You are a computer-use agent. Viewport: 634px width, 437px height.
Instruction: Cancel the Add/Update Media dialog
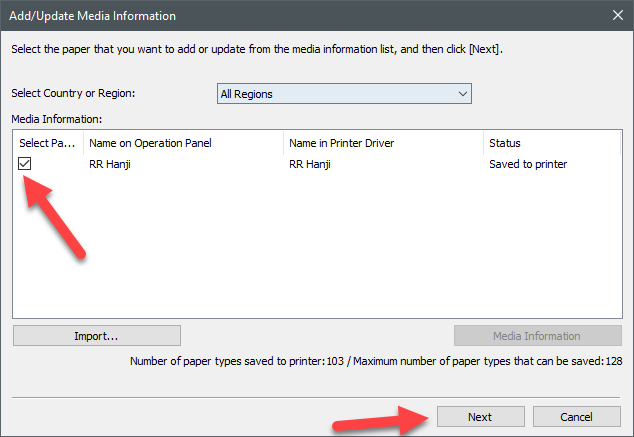click(x=577, y=416)
